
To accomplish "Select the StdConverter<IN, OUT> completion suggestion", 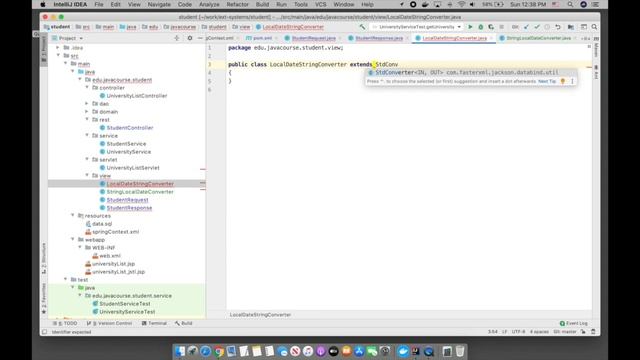I will [x=471, y=73].
